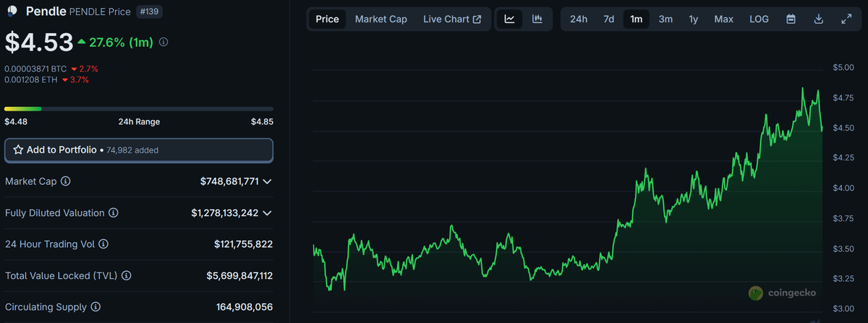Select the 24h time range
This screenshot has width=868, height=323.
coord(579,19)
